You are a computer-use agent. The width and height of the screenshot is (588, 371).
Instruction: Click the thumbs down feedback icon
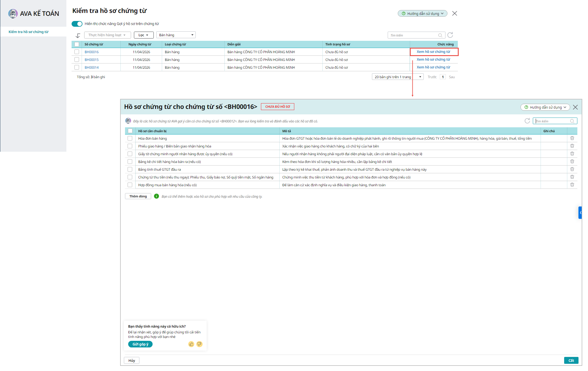(x=199, y=344)
